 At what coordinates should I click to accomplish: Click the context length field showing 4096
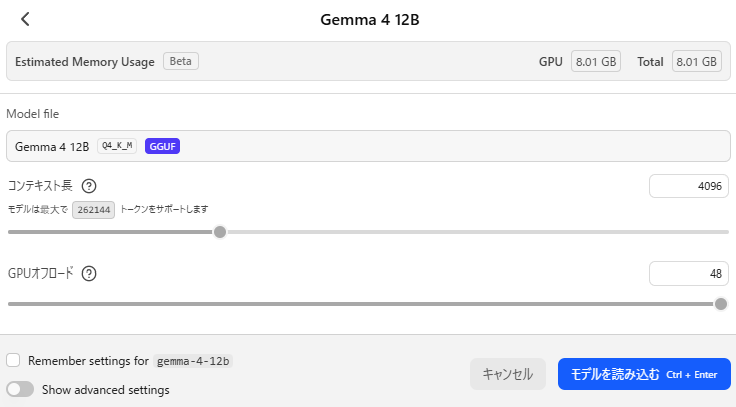point(689,186)
